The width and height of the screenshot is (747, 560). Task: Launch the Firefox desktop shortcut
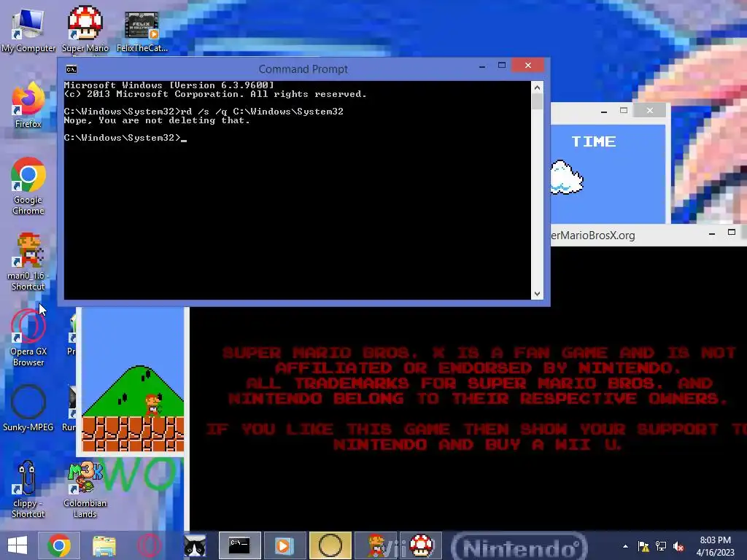tap(28, 105)
